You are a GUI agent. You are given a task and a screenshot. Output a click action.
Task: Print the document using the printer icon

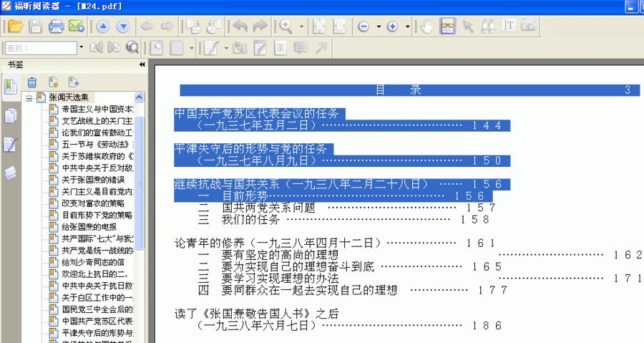pos(56,26)
